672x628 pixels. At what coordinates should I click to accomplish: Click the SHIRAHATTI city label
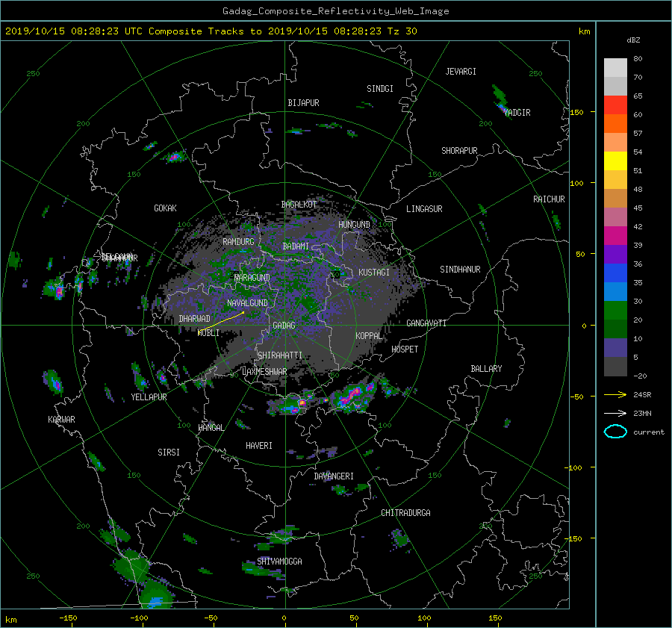(280, 355)
